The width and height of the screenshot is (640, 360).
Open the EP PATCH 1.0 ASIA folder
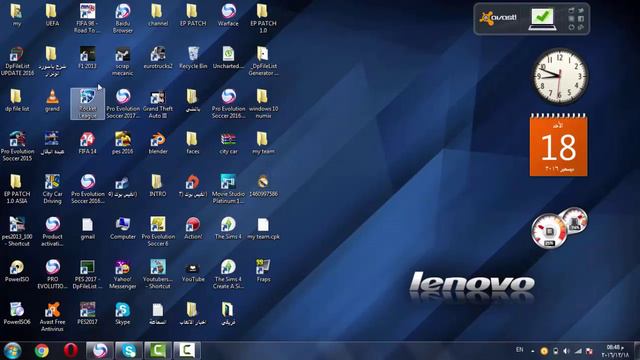point(17,189)
